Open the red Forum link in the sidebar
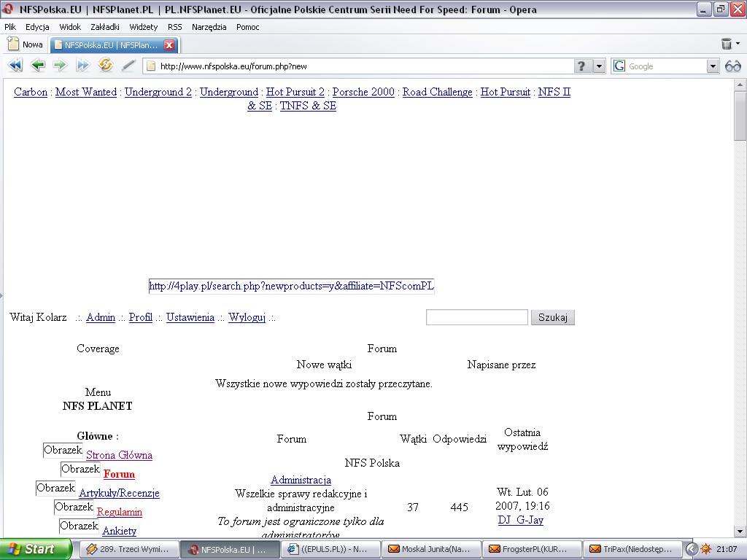747x560 pixels. (119, 474)
